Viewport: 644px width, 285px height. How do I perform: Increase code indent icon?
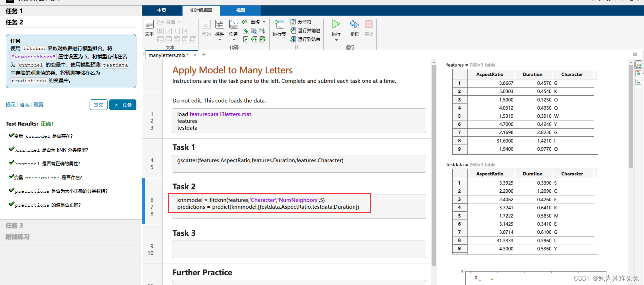pos(254,39)
